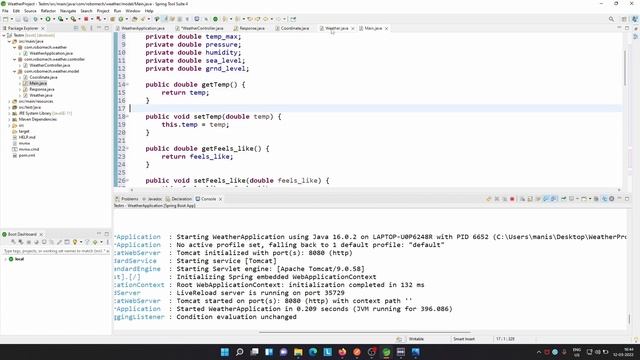Click the Windows Start button
This screenshot has width=640, height=360.
point(224,352)
